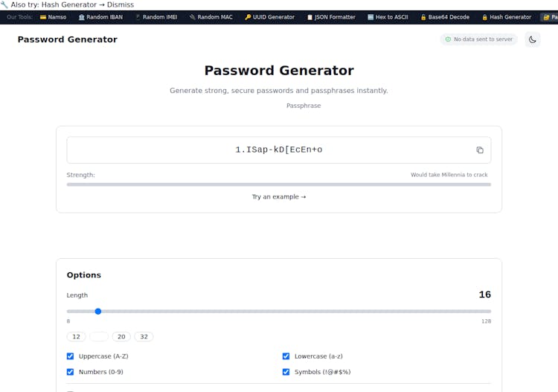
Task: Click the No data sent to server badge
Action: (479, 39)
